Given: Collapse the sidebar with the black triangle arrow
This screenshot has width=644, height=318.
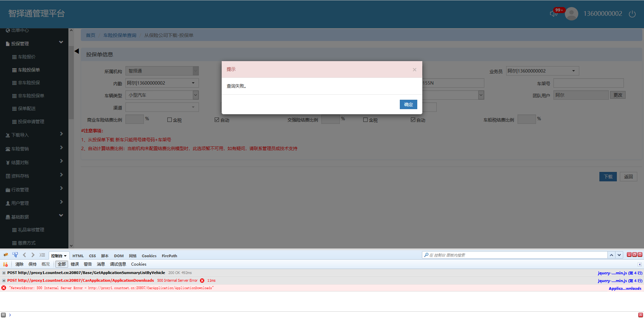Looking at the screenshot, I should click(77, 51).
